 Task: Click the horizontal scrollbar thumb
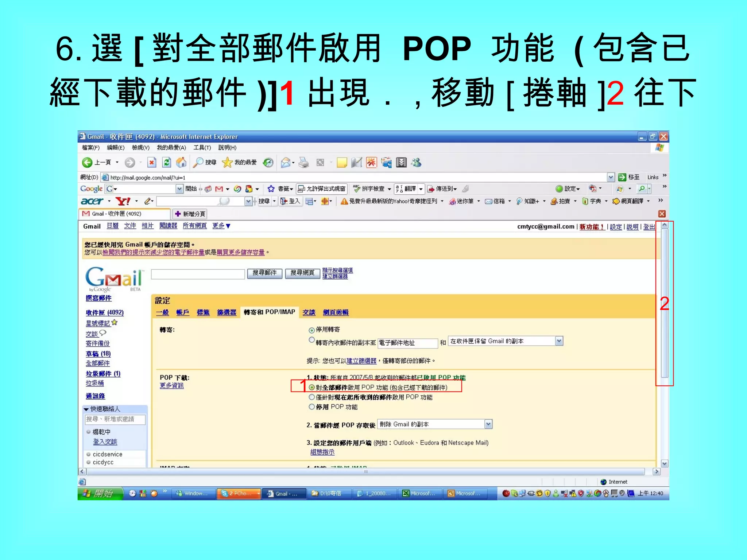[x=365, y=471]
